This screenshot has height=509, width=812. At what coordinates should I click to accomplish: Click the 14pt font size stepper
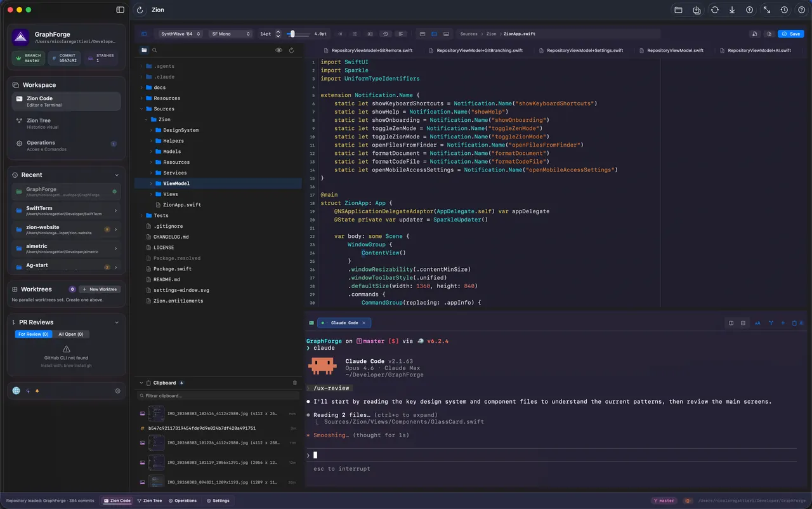click(x=278, y=34)
